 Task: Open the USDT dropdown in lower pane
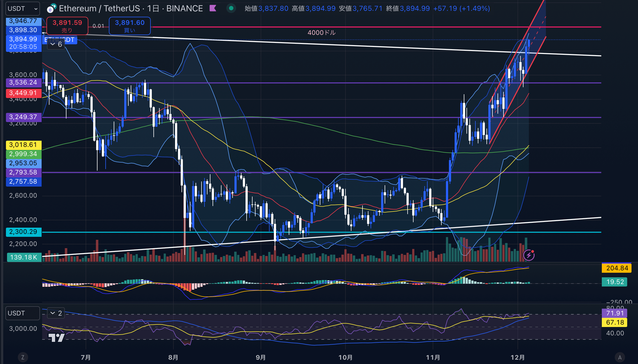pyautogui.click(x=23, y=313)
